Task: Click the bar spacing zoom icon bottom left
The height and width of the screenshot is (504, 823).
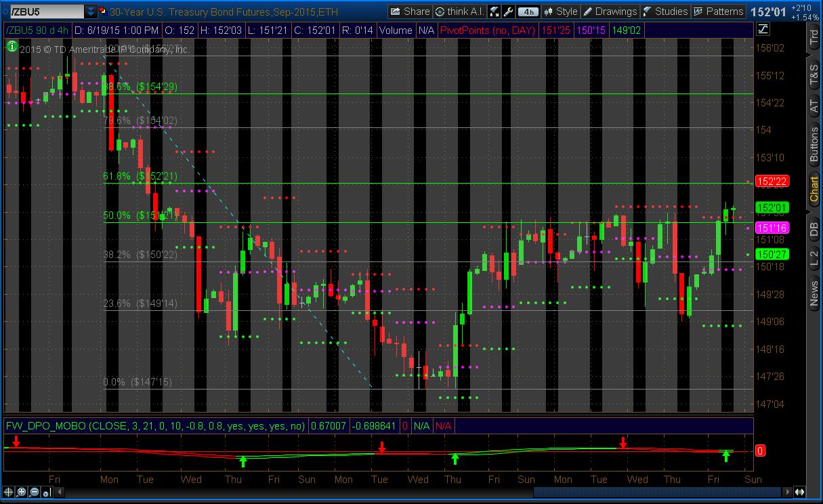Action: coord(47,492)
